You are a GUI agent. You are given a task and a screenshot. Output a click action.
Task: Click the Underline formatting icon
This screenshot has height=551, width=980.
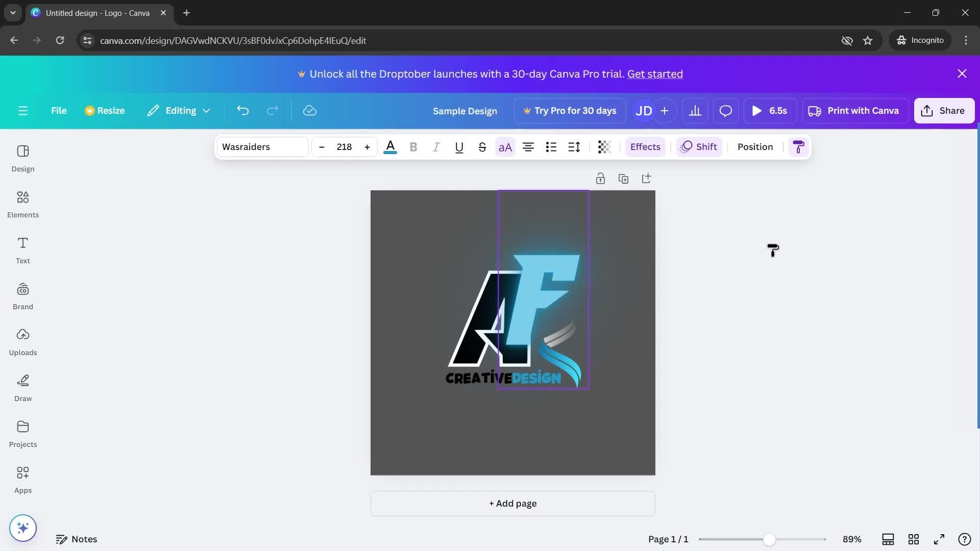pos(458,146)
